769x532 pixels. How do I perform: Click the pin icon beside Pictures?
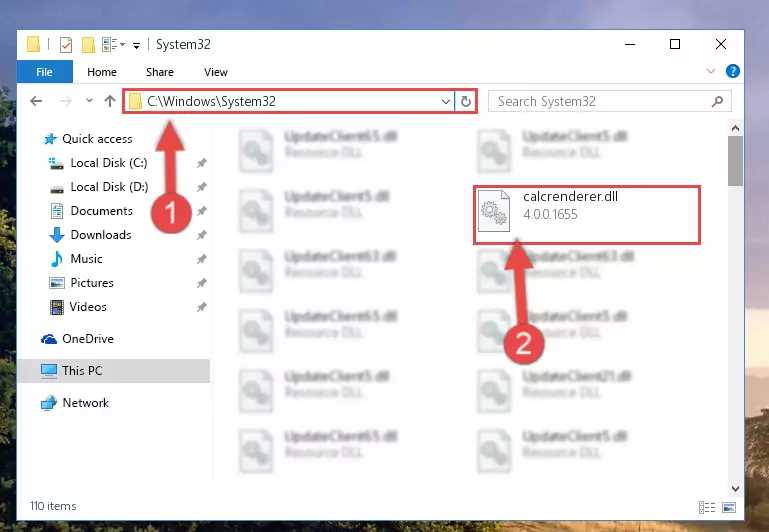202,283
